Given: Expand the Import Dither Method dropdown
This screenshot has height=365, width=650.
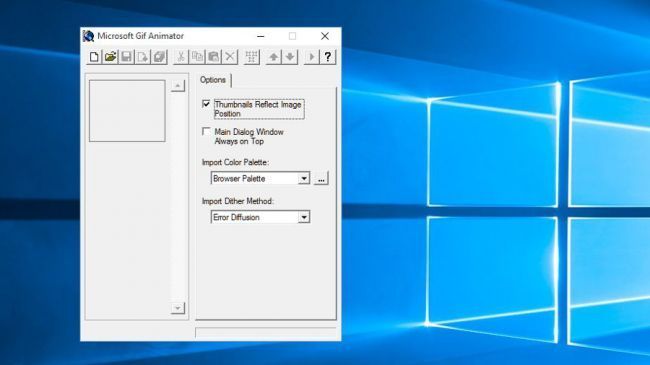Looking at the screenshot, I should (304, 217).
